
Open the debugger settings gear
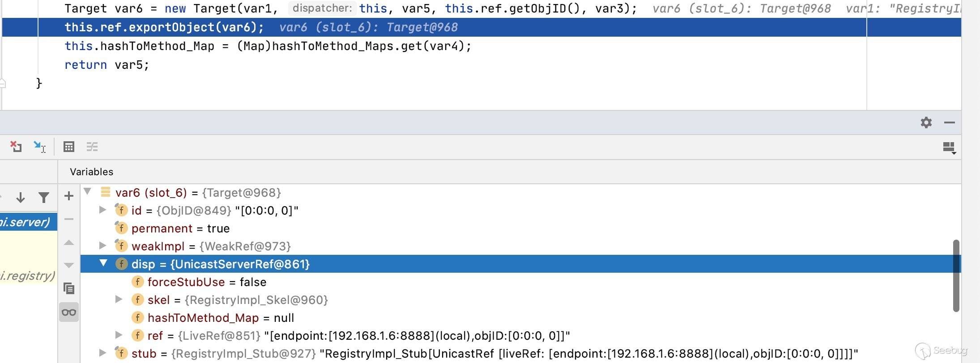click(x=926, y=122)
